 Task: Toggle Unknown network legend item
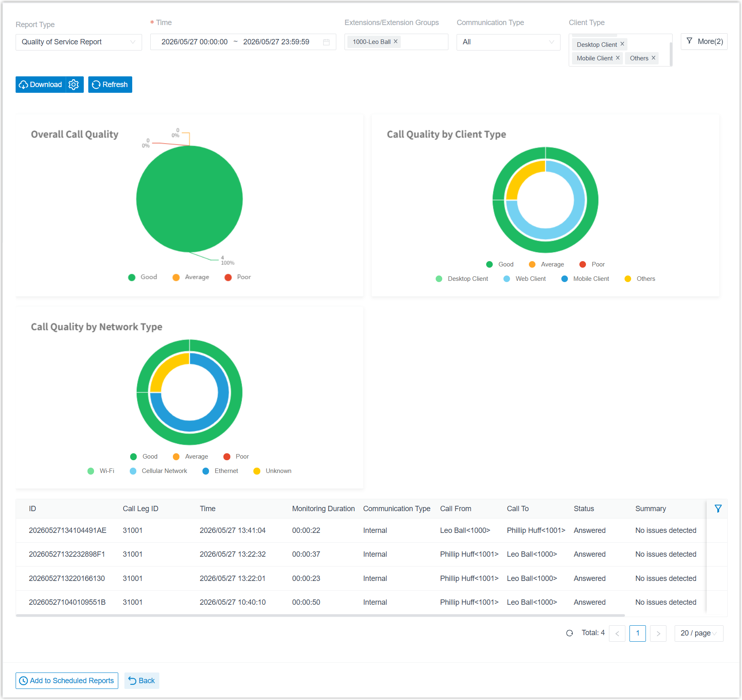click(273, 471)
